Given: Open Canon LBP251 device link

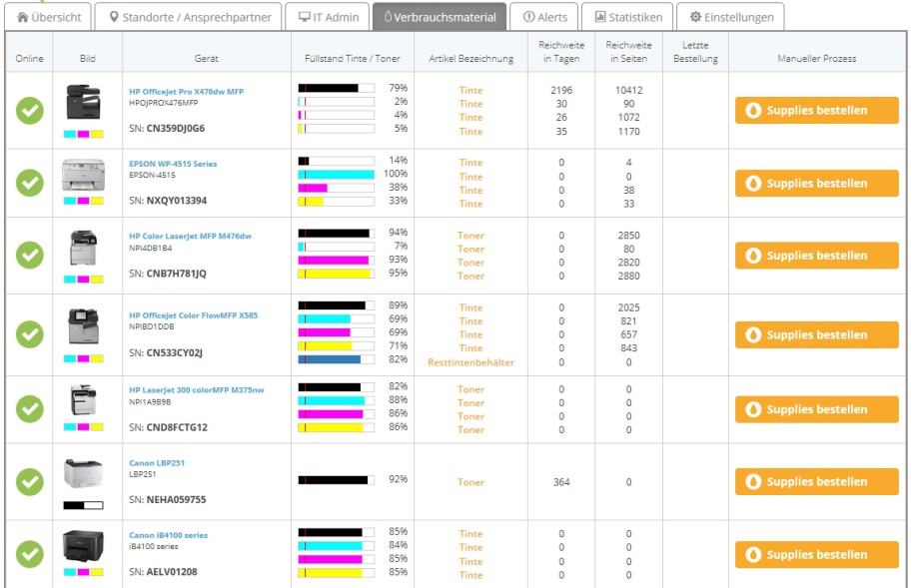Looking at the screenshot, I should [157, 462].
